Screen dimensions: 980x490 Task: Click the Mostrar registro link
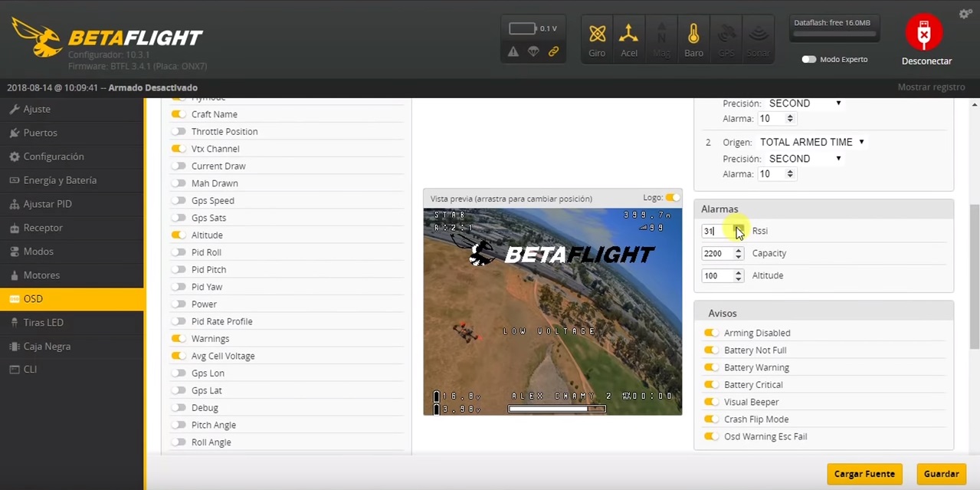[930, 87]
